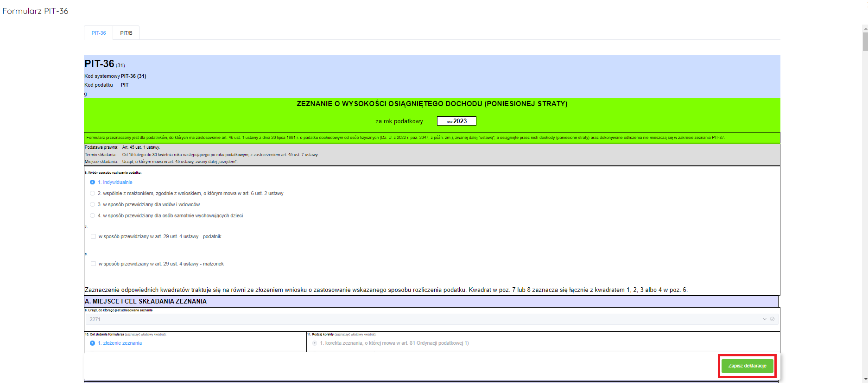The image size is (868, 392).
Task: Click the scrollbar down arrow
Action: 865,379
